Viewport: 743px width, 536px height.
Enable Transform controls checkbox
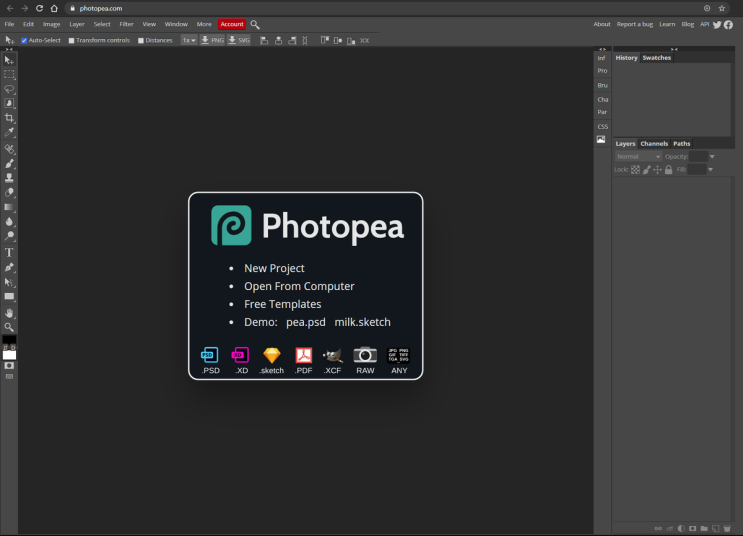[x=72, y=41]
